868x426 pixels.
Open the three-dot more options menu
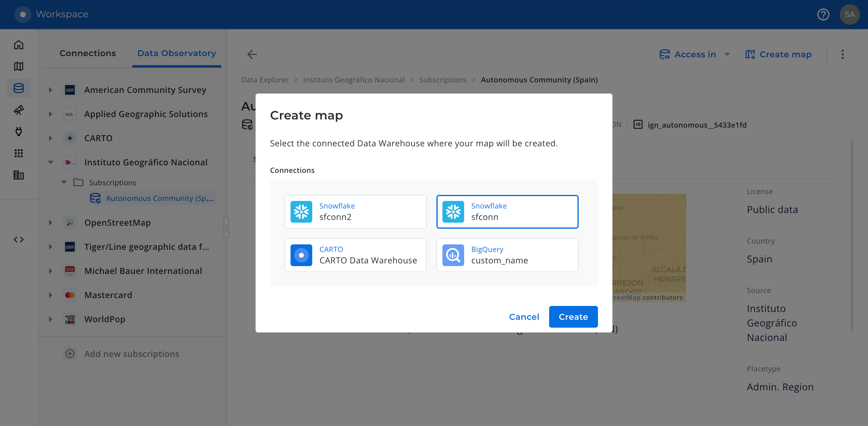[842, 54]
